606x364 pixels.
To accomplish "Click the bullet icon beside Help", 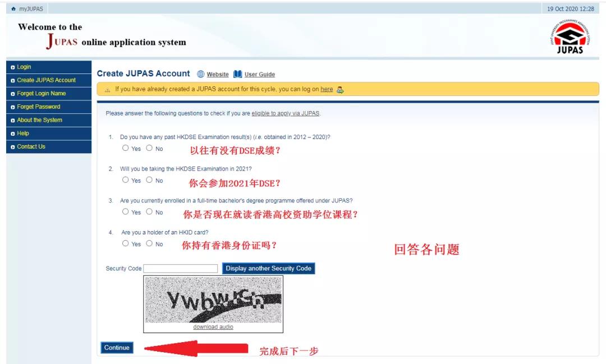I will pyautogui.click(x=13, y=133).
